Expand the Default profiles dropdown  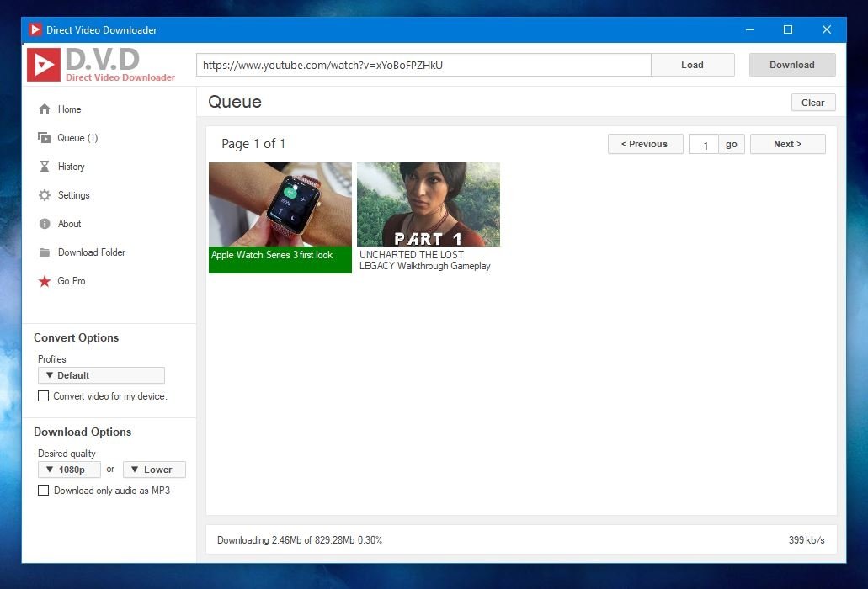click(101, 375)
